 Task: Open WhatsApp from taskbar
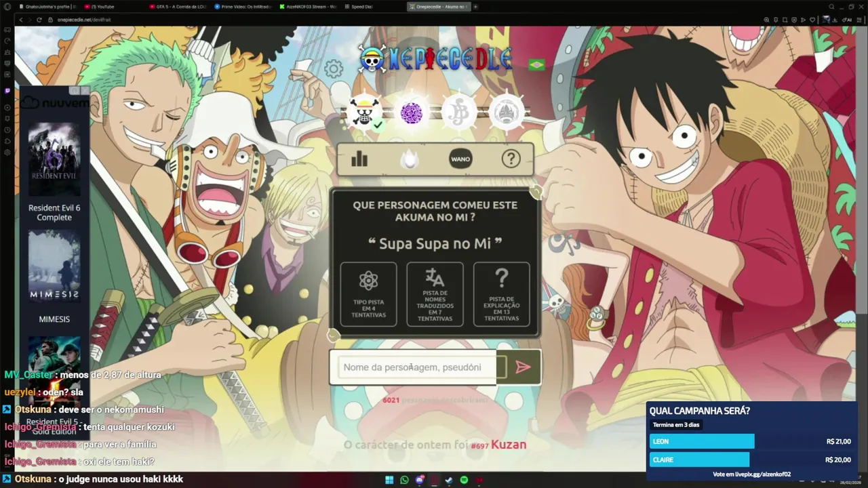pyautogui.click(x=405, y=480)
